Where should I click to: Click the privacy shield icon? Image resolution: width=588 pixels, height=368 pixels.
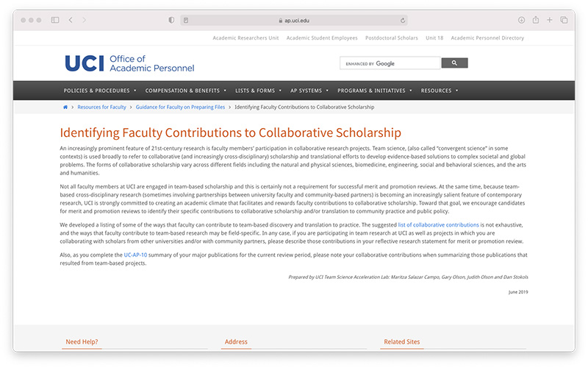pyautogui.click(x=171, y=20)
